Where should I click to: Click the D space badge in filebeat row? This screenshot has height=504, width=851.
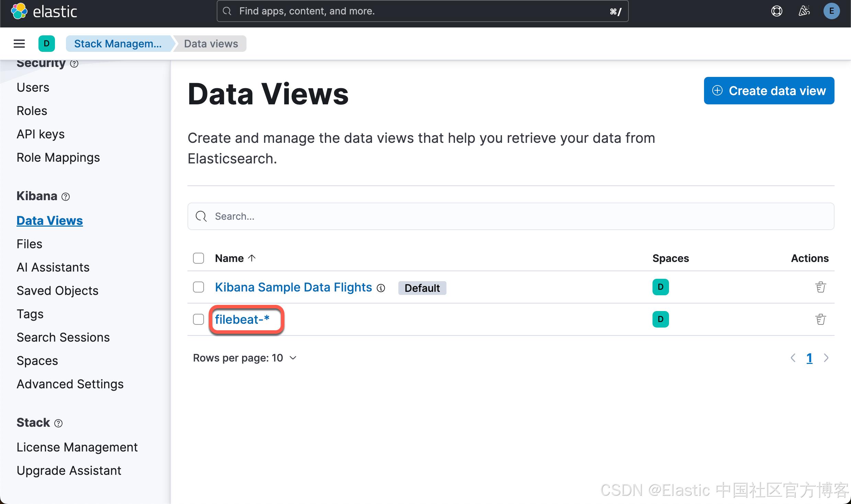(660, 319)
